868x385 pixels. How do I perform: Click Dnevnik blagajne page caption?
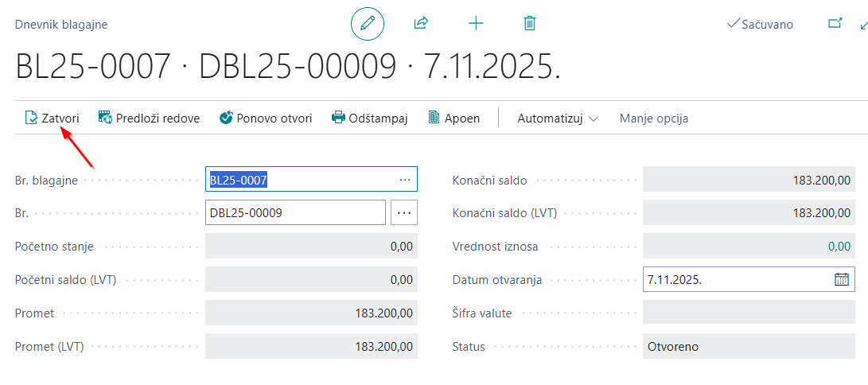(x=61, y=25)
